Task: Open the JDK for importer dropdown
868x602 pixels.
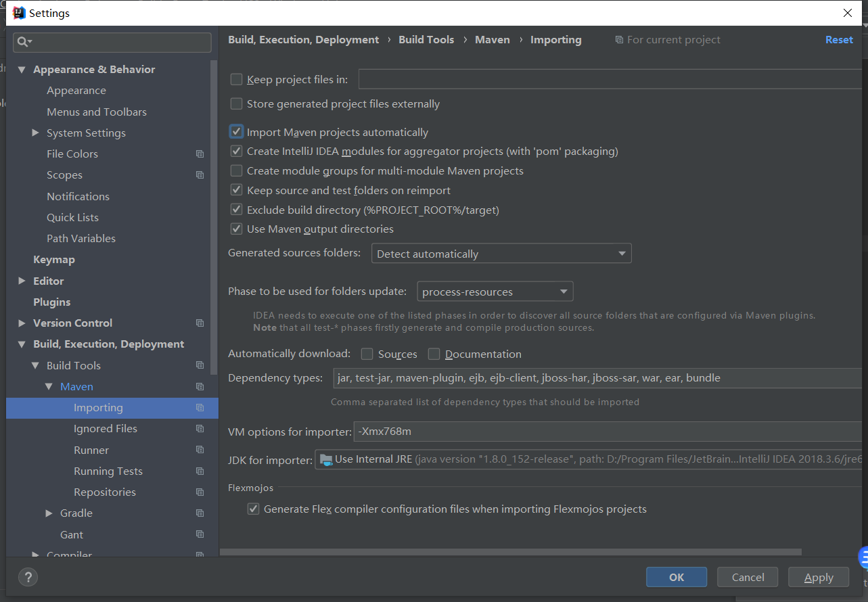Action: 588,459
